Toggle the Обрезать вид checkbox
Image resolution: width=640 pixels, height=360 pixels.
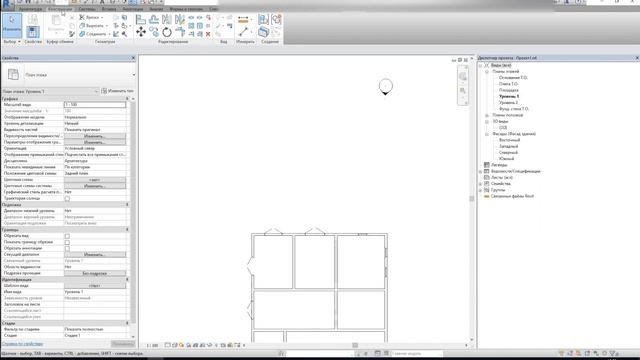click(67, 236)
